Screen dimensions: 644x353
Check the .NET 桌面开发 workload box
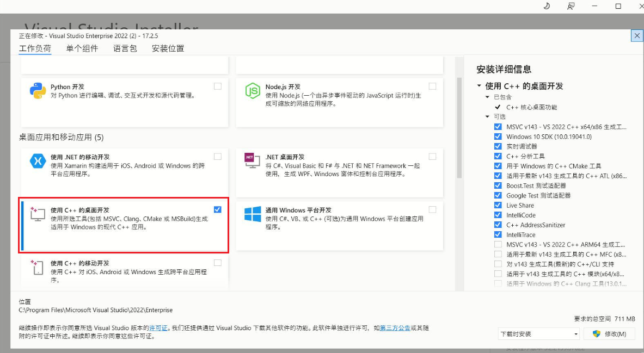432,157
